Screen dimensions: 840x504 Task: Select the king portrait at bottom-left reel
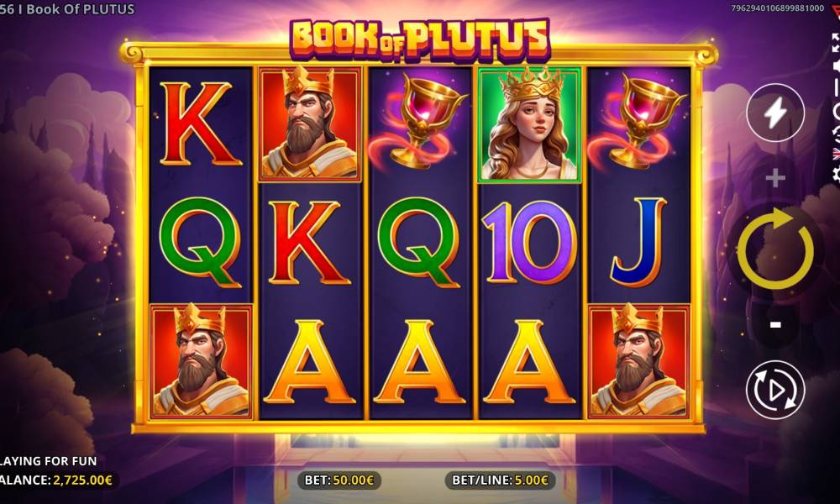point(201,361)
